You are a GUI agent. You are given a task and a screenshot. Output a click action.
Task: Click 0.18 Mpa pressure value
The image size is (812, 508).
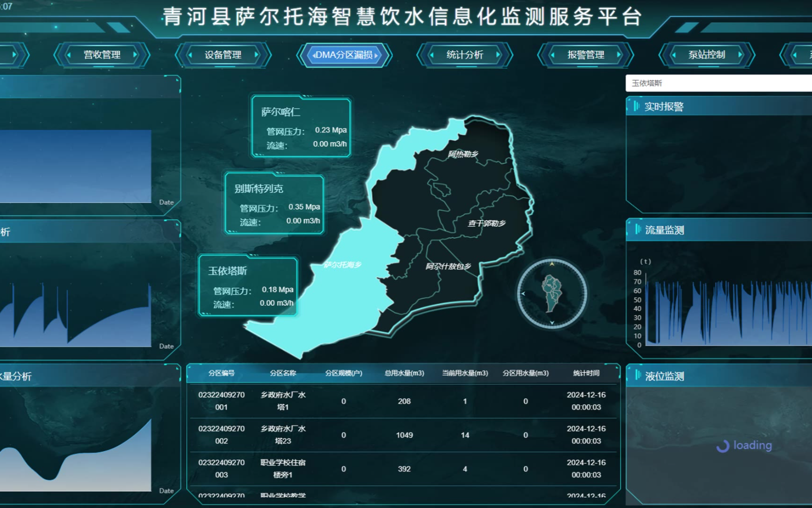click(278, 289)
